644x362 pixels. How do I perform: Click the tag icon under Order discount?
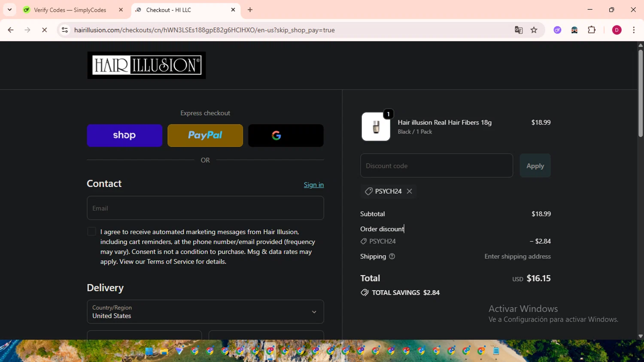[x=364, y=241]
